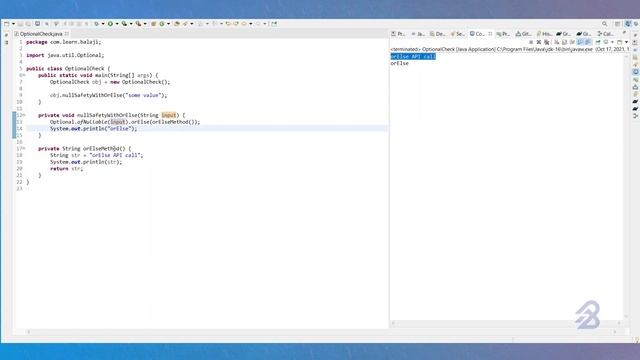
Task: Click the Display Selected Console icon
Action: pyautogui.click(x=606, y=42)
